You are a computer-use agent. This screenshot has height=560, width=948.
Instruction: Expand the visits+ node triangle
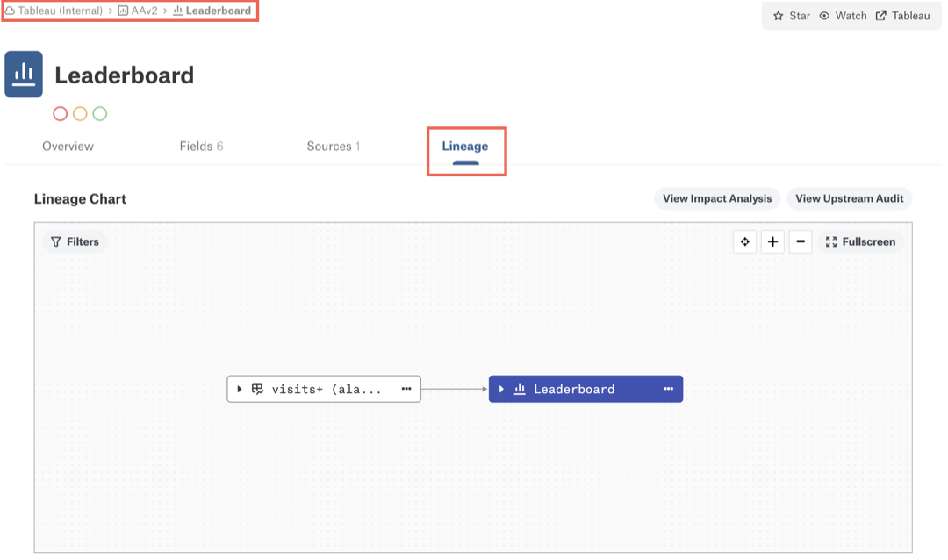pos(240,389)
